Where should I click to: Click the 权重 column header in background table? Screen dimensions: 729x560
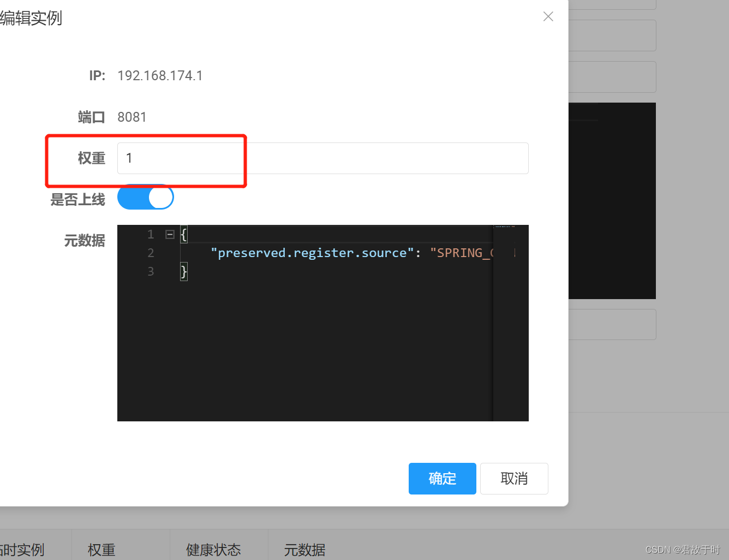[101, 550]
